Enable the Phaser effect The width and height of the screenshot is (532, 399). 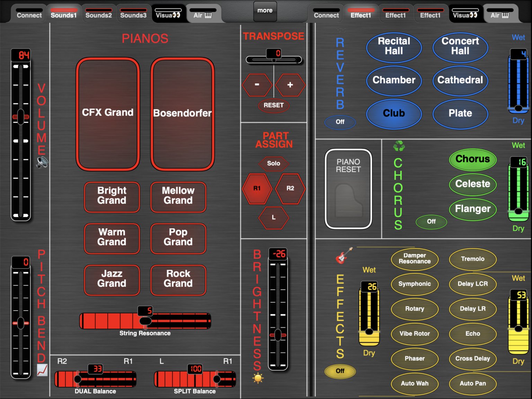[x=415, y=359]
